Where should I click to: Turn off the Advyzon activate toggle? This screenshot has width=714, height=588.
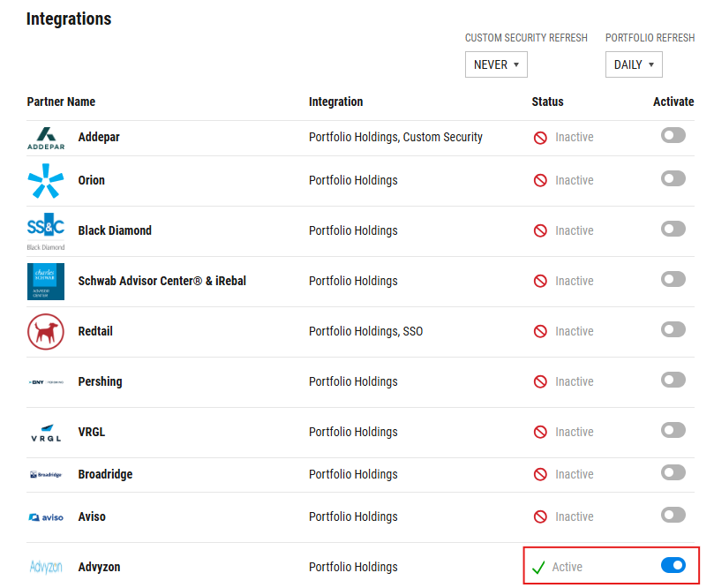(x=673, y=565)
